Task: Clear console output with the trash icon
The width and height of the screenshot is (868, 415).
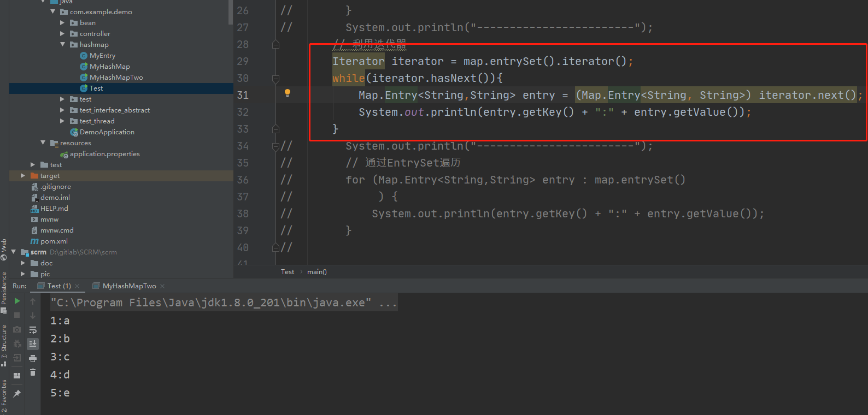Action: [33, 372]
